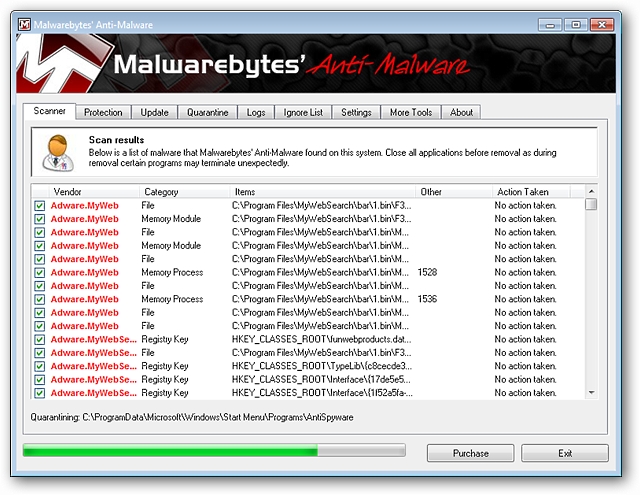Select the HKEY_CLASSES_ROOT\Interface\{1f52a5fa-... item
This screenshot has height=495, width=640.
click(322, 393)
